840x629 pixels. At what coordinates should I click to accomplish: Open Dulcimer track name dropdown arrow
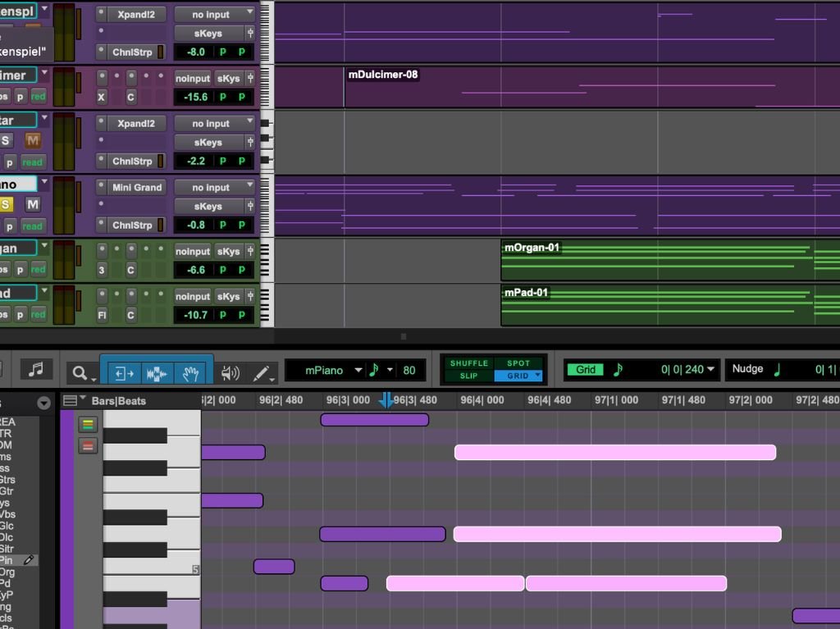(44, 73)
